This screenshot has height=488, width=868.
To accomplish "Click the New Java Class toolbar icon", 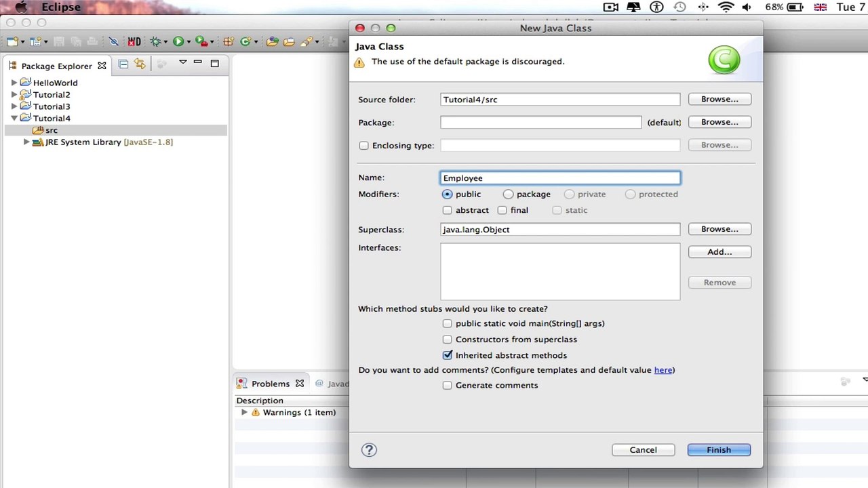I will coord(245,42).
